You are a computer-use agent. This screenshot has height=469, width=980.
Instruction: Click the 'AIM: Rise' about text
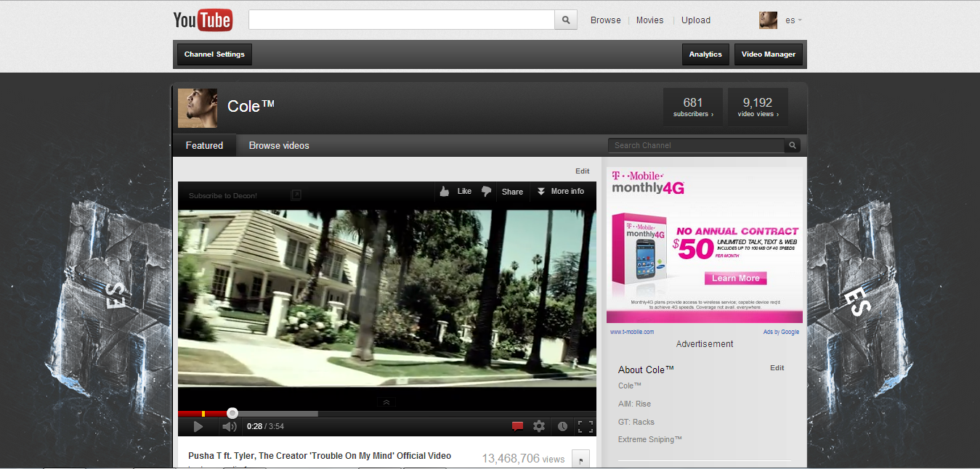(x=634, y=404)
